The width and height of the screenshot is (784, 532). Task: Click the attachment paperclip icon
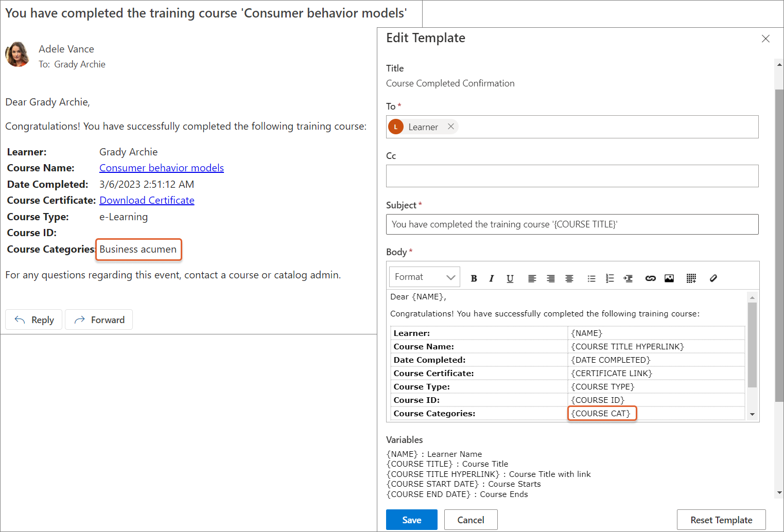pyautogui.click(x=713, y=278)
